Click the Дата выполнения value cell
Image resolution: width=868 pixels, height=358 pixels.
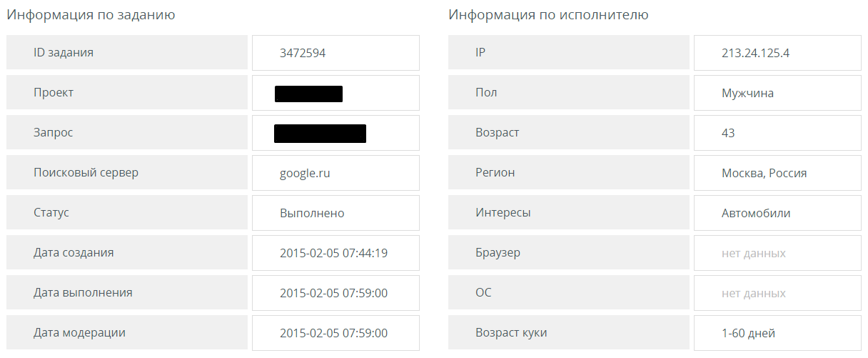pyautogui.click(x=333, y=293)
